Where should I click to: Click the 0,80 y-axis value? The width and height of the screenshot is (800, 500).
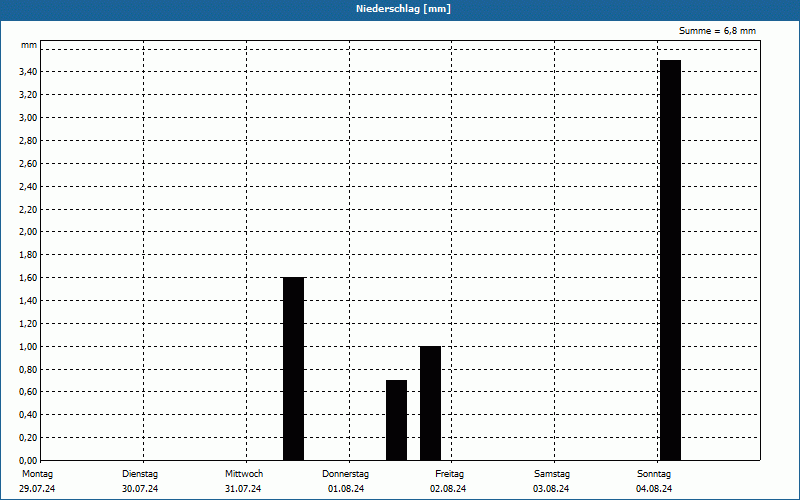pos(28,370)
